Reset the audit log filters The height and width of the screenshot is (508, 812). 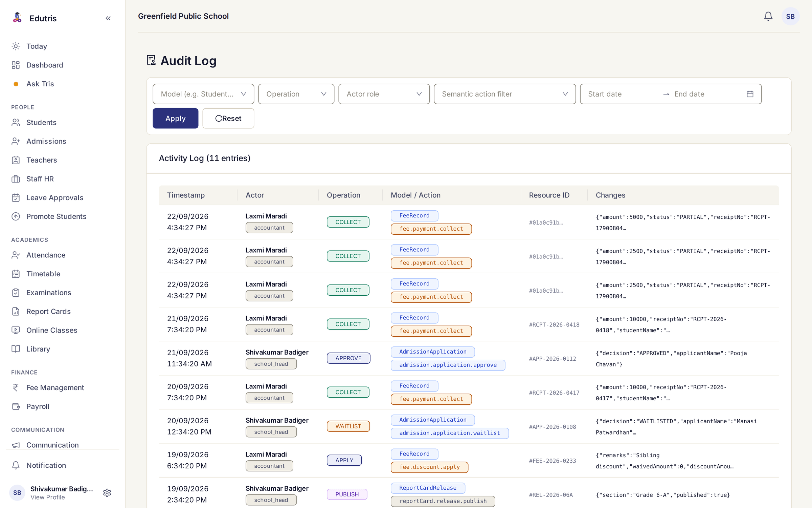tap(228, 119)
